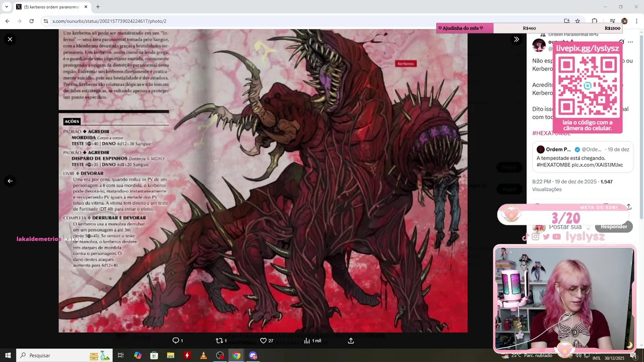The height and width of the screenshot is (362, 644).
Task: Close the photo viewer with the X button
Action: point(10,39)
